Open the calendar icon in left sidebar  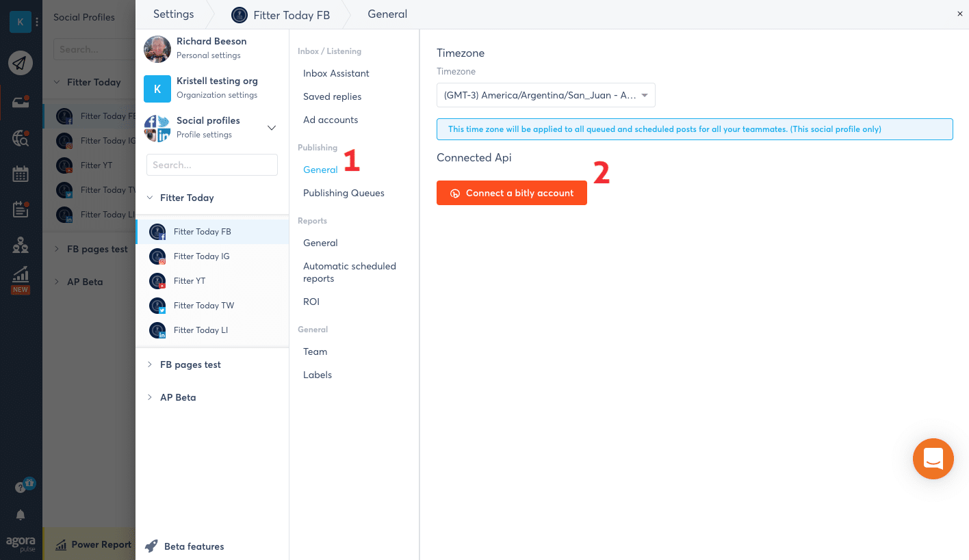[x=21, y=174]
